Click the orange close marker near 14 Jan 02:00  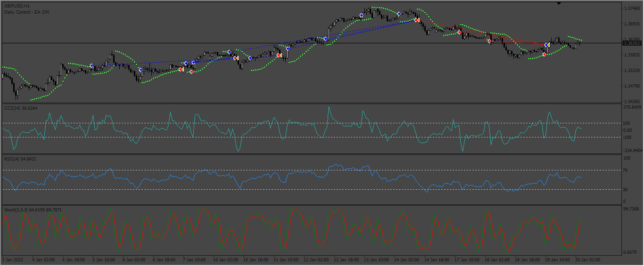[x=417, y=20]
